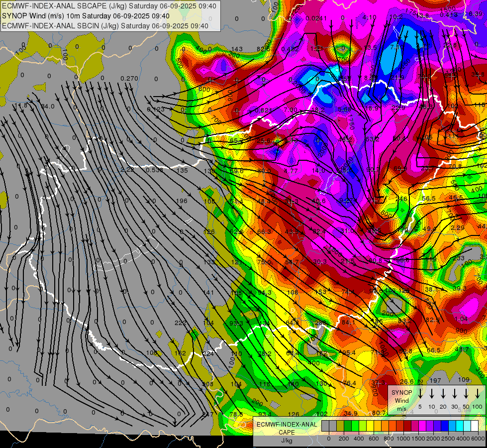Click the map value 0.123

[156, 109]
